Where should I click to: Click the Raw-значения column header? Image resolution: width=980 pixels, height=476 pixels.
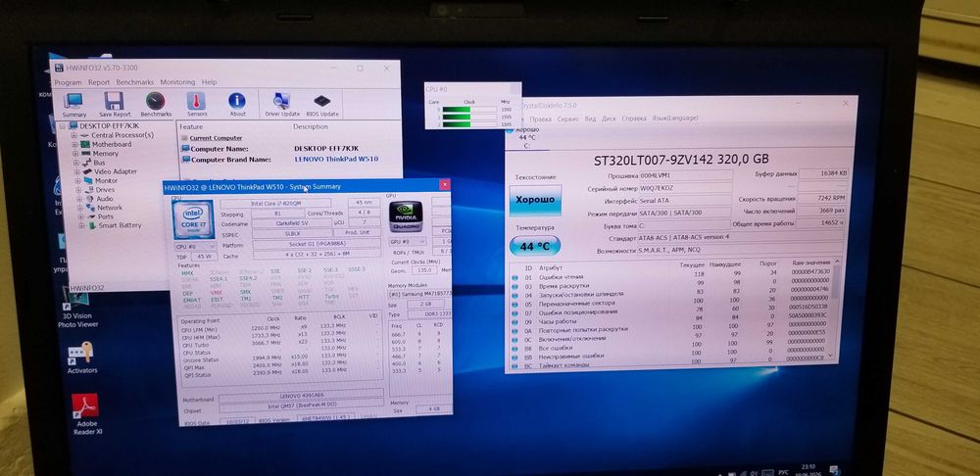(x=810, y=263)
